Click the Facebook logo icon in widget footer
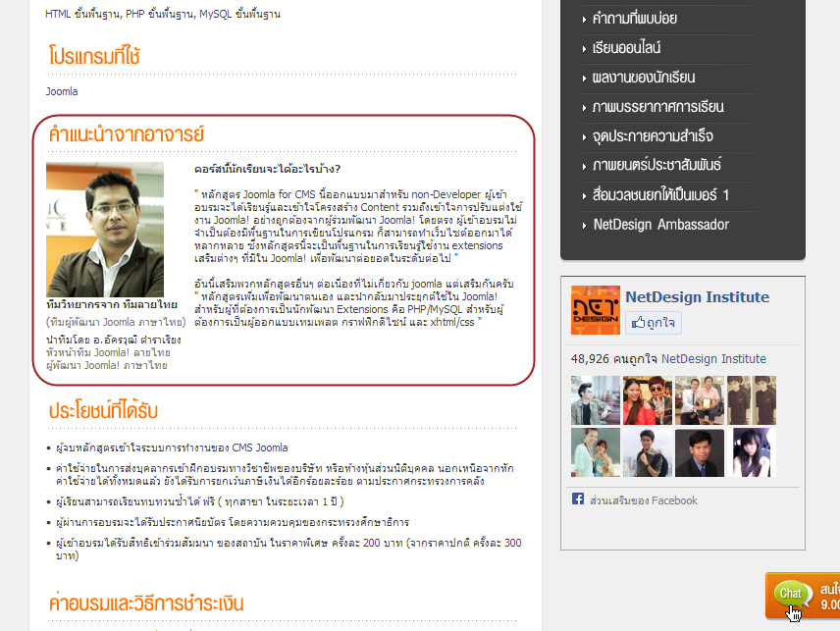Viewport: 840px width, 631px height. 577,500
